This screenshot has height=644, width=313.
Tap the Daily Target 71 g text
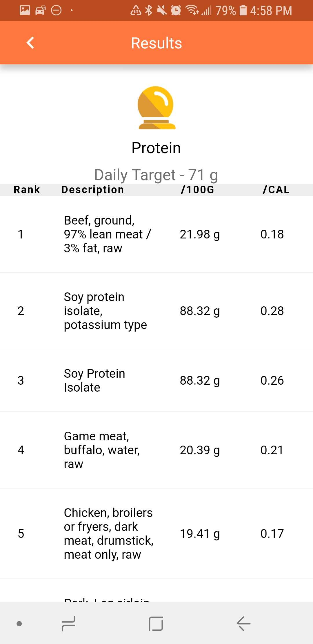pyautogui.click(x=156, y=175)
